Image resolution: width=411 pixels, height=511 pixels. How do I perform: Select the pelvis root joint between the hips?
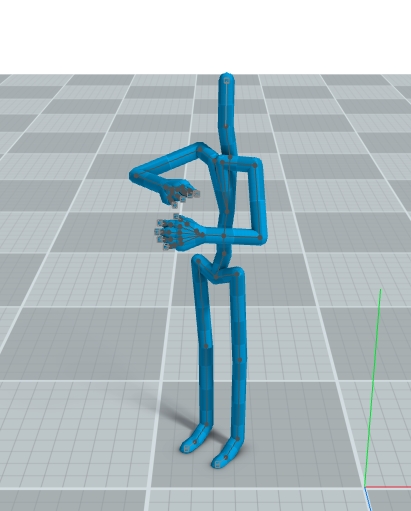click(216, 276)
